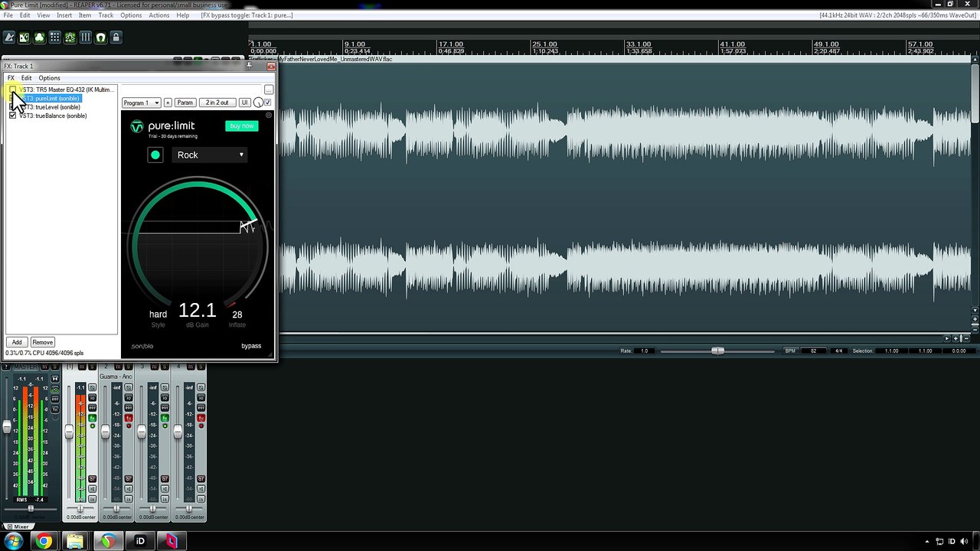The image size is (980, 551).
Task: Open the Program 1 preset dropdown
Action: (142, 103)
